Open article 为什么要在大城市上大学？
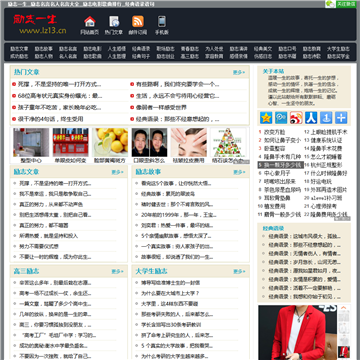This screenshot has height=360, width=360. pyautogui.click(x=170, y=293)
